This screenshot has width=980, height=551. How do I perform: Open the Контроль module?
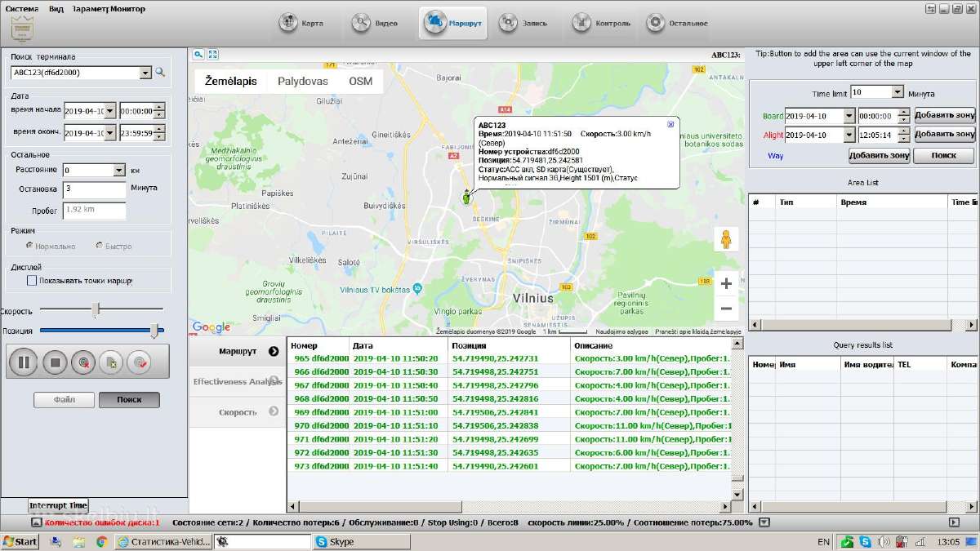[x=602, y=23]
